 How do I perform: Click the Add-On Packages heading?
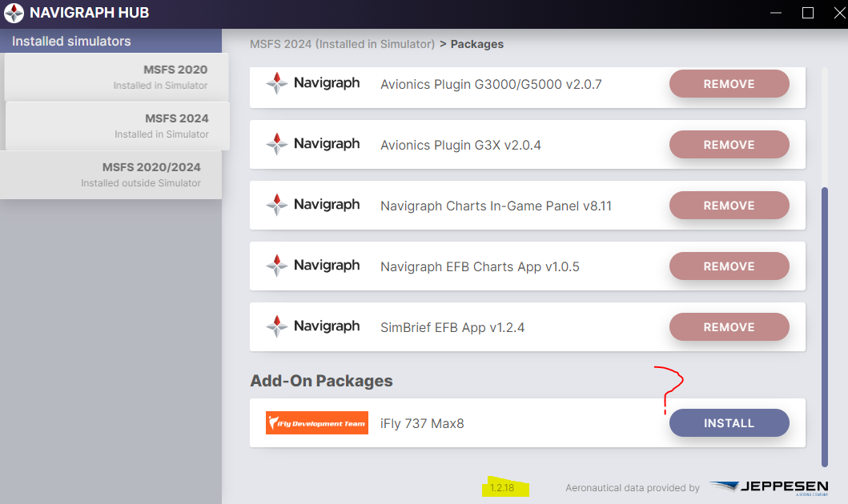[x=321, y=381]
